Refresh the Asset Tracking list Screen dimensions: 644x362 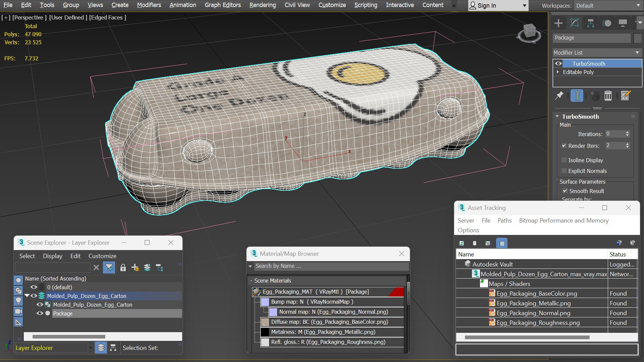(x=462, y=243)
